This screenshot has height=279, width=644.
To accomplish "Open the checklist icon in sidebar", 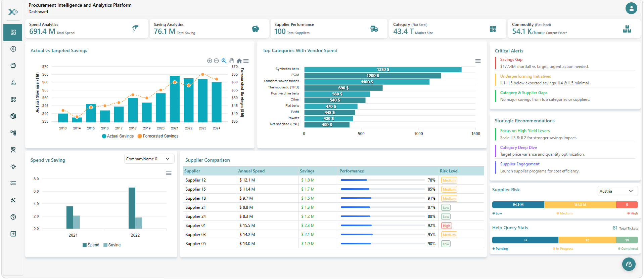I will [x=13, y=184].
